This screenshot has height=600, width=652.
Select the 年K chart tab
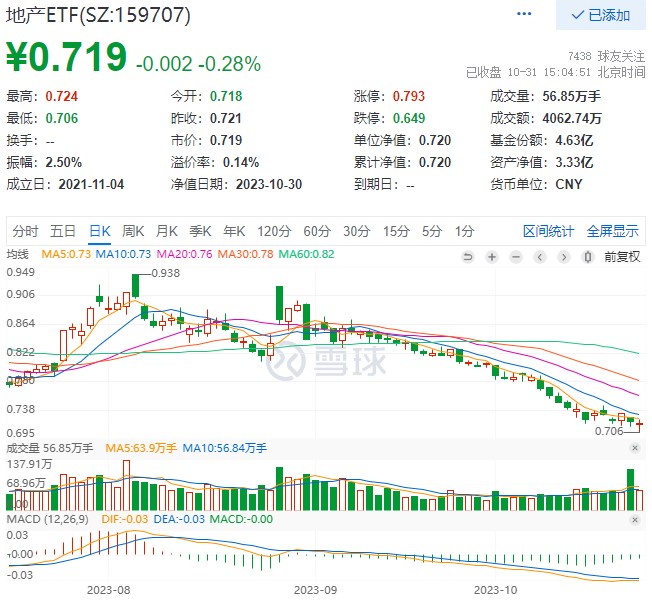(x=234, y=231)
